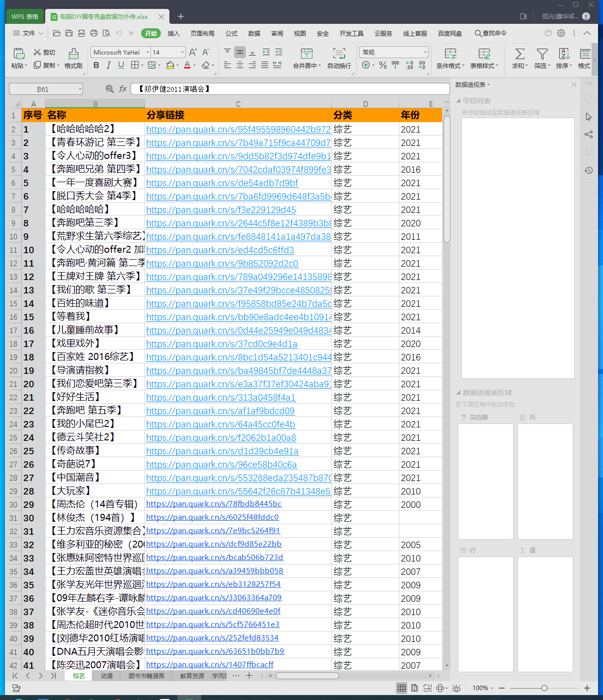Screen dimensions: 603x700
Task: Open file using the folder icon
Action: (x=57, y=33)
